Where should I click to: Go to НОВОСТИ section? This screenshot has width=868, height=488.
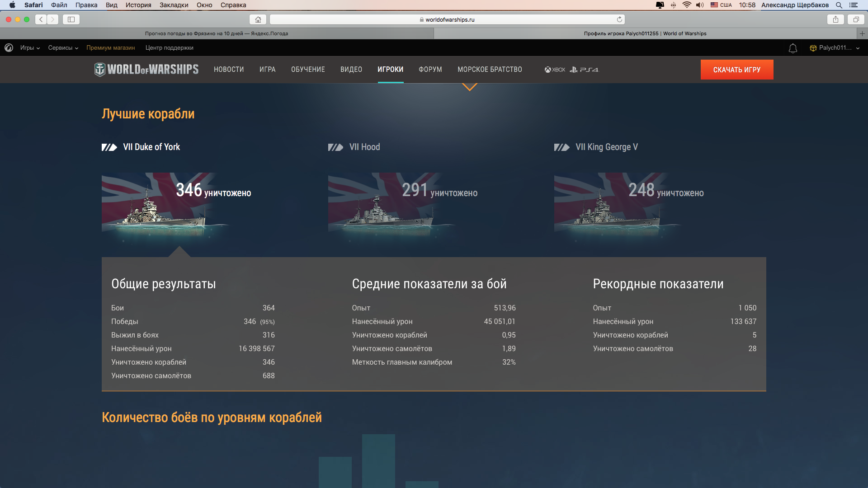click(229, 70)
